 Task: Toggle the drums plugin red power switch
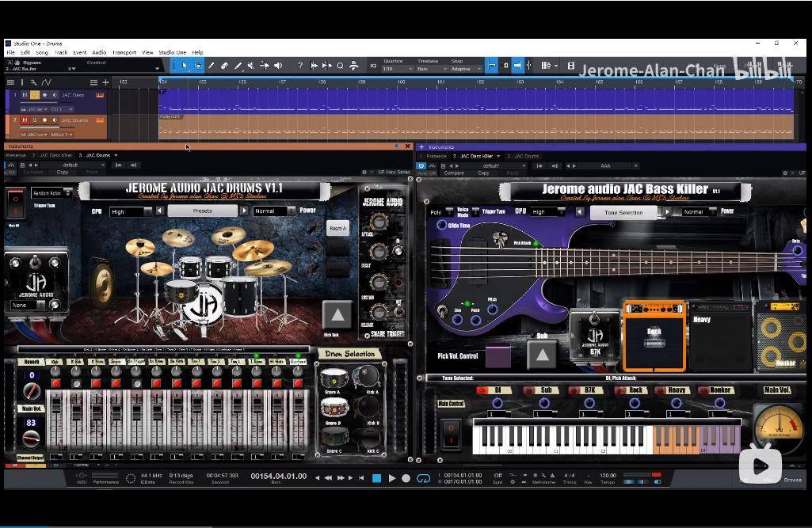point(16,203)
